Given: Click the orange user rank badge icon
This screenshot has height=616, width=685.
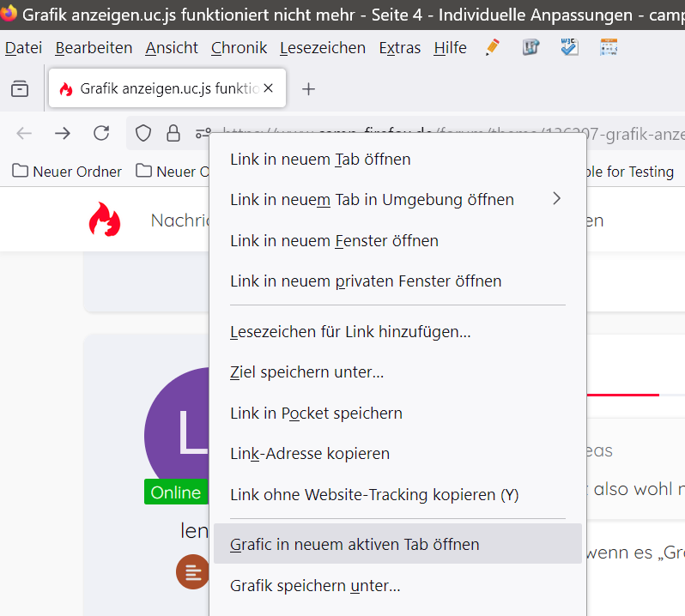Looking at the screenshot, I should pyautogui.click(x=192, y=571).
